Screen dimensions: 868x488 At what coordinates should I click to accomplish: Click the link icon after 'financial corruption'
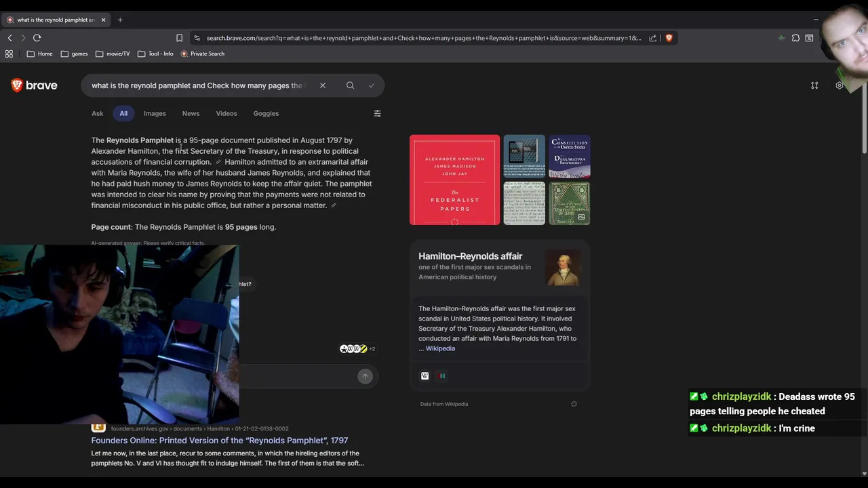point(218,163)
